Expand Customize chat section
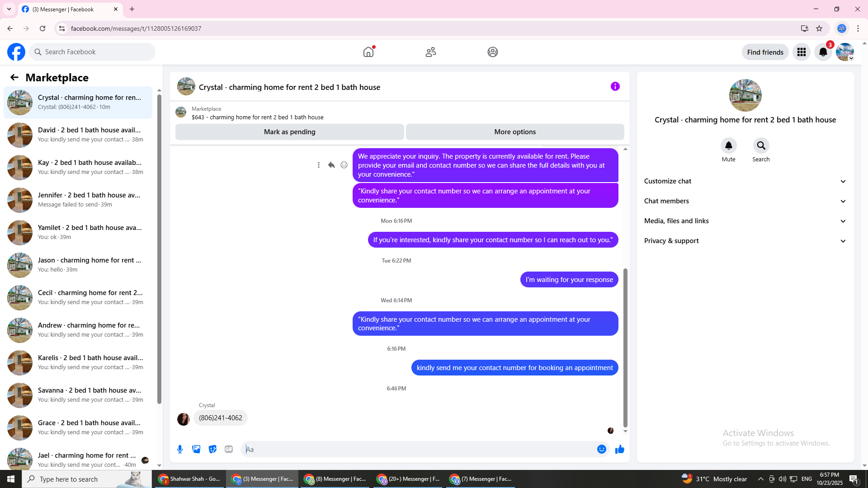This screenshot has width=868, height=488. pos(745,181)
